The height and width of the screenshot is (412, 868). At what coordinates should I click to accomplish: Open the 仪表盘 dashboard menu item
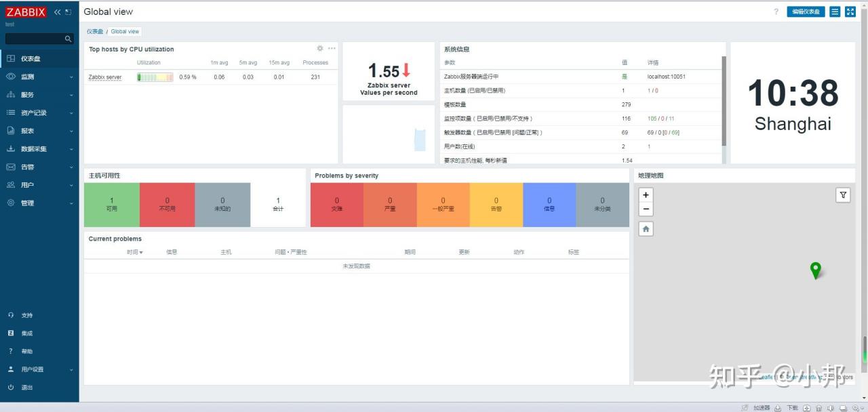pos(39,59)
